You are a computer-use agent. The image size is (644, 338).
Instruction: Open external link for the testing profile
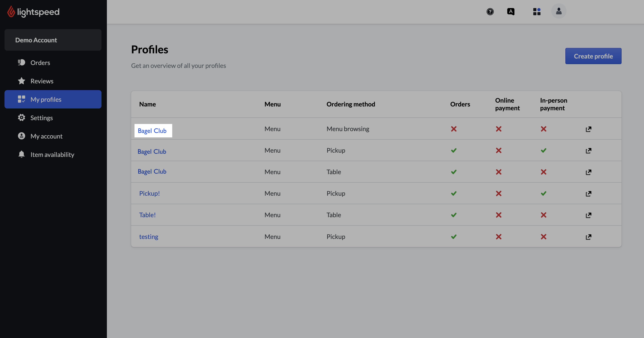pyautogui.click(x=589, y=237)
